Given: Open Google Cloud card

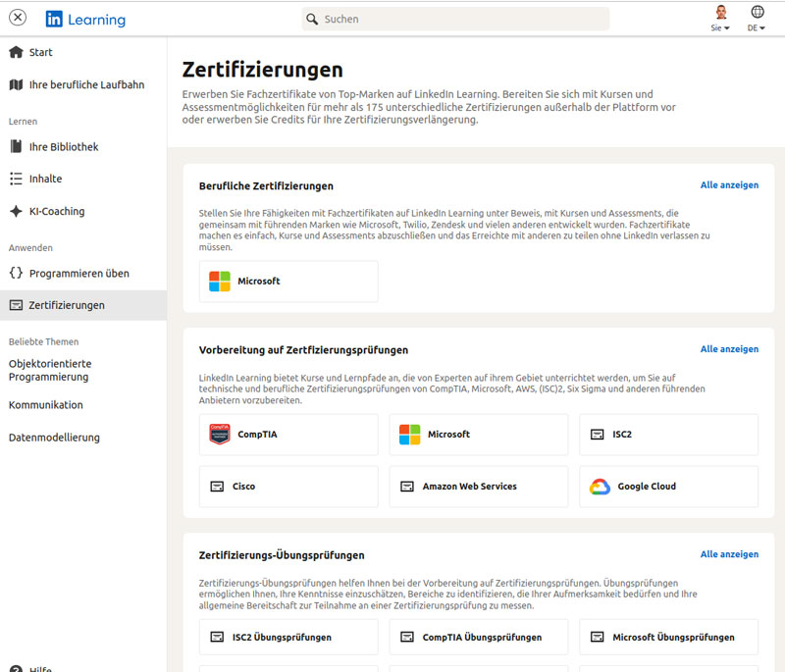Looking at the screenshot, I should (669, 487).
